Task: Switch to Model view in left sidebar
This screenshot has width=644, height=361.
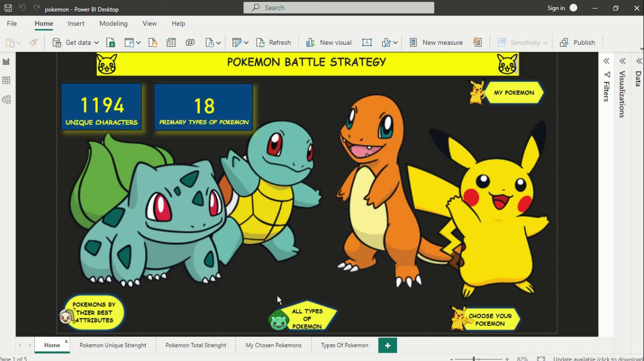Action: [x=6, y=100]
